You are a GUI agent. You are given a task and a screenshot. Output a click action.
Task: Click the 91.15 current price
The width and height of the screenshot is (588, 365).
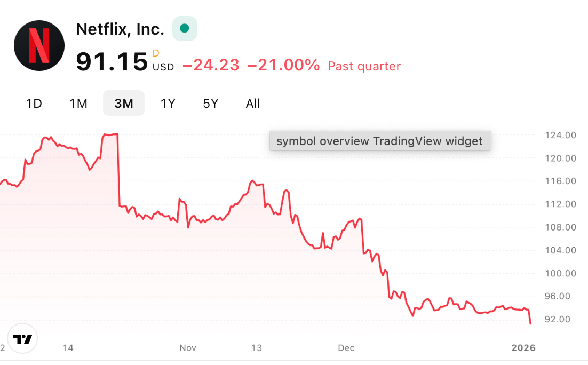pos(112,61)
